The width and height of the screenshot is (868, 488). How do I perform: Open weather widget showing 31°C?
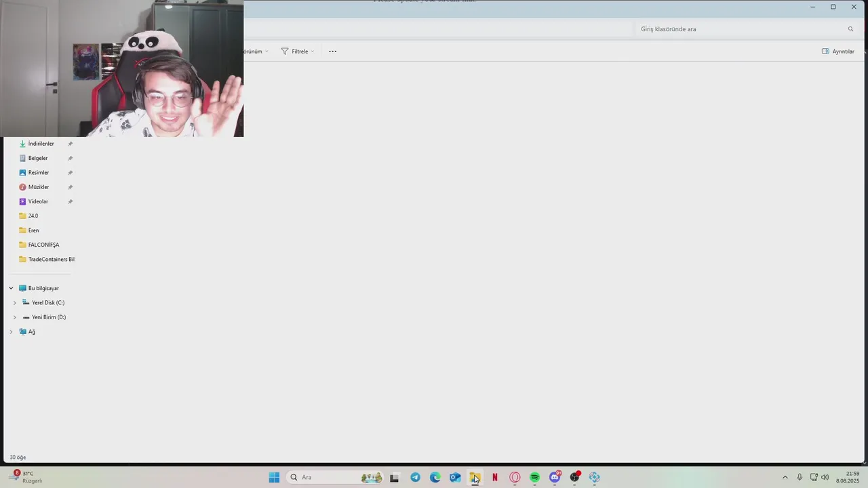[x=26, y=477]
